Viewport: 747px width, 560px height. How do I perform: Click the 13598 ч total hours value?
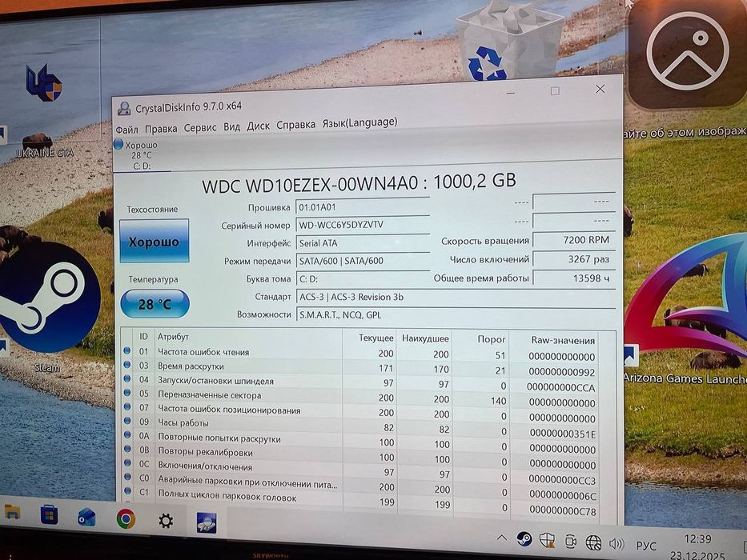point(573,278)
